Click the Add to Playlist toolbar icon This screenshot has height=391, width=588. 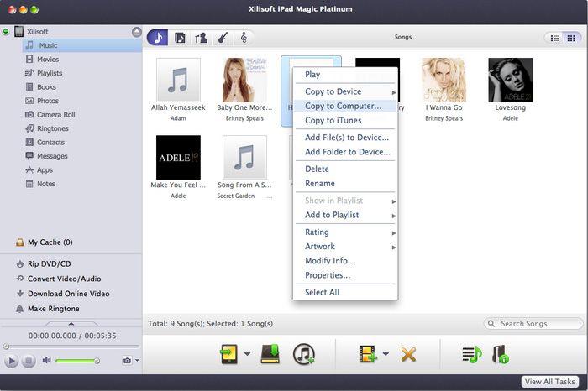point(472,354)
